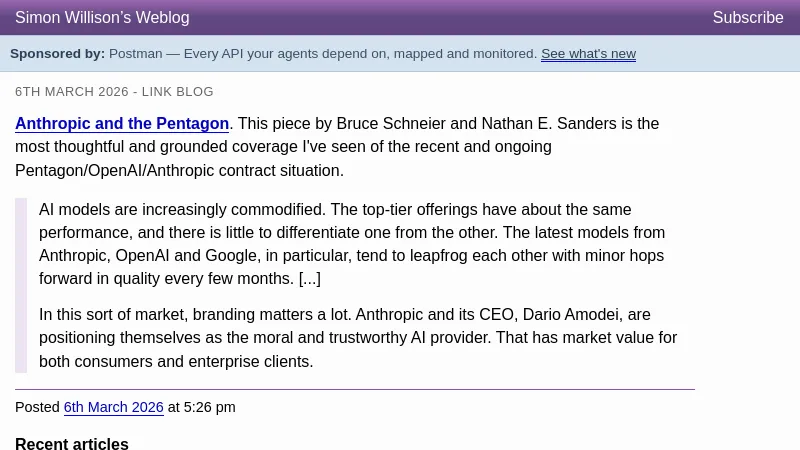Click the "Recent articles" heading
This screenshot has height=450, width=800.
pos(72,444)
